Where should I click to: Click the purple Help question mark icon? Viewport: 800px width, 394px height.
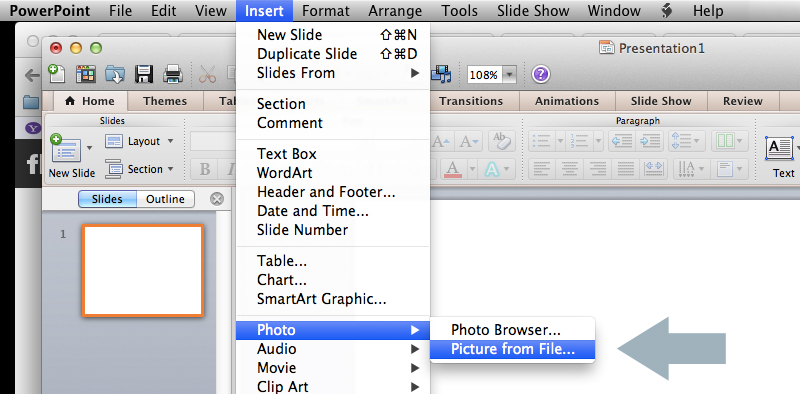coord(540,75)
